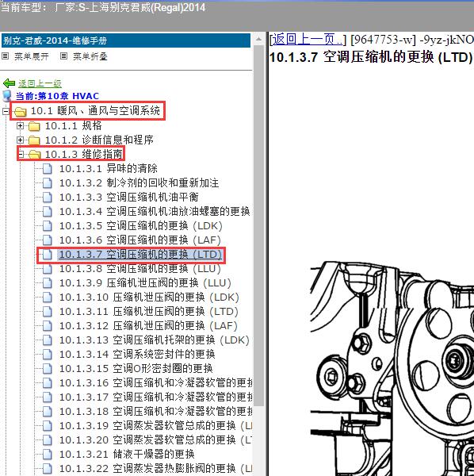Click the page icon for 10.1.3.14 空调系统密封件
474x476 pixels.
pyautogui.click(x=47, y=355)
